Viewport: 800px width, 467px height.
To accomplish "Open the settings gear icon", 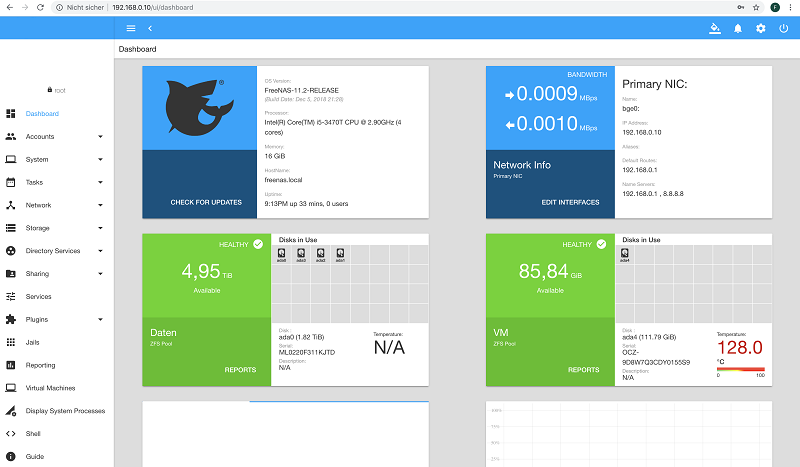I will 760,28.
